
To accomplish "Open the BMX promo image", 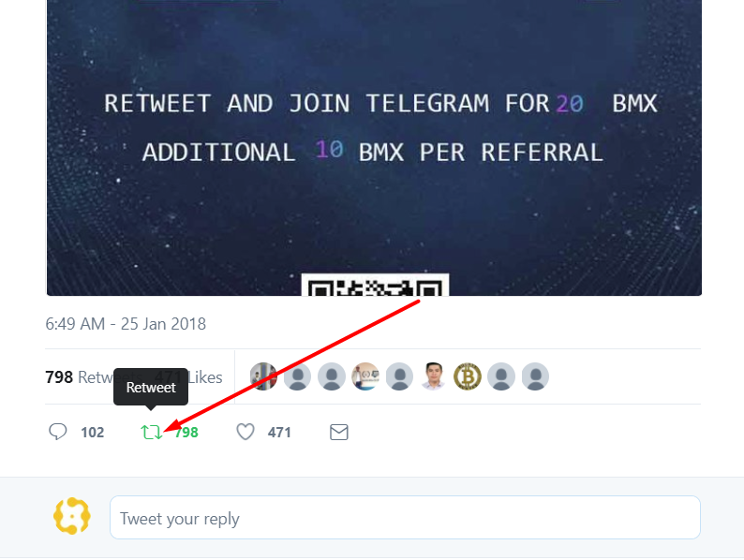I will coord(374,147).
